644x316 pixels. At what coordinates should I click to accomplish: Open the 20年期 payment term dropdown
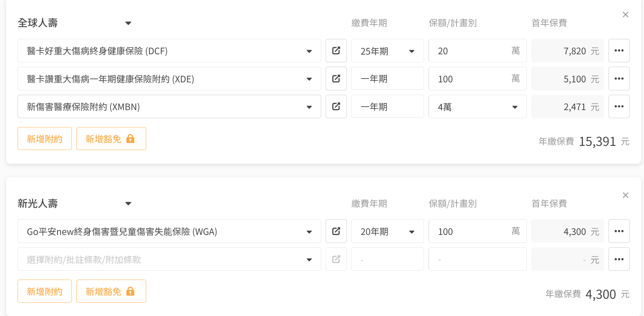point(387,231)
